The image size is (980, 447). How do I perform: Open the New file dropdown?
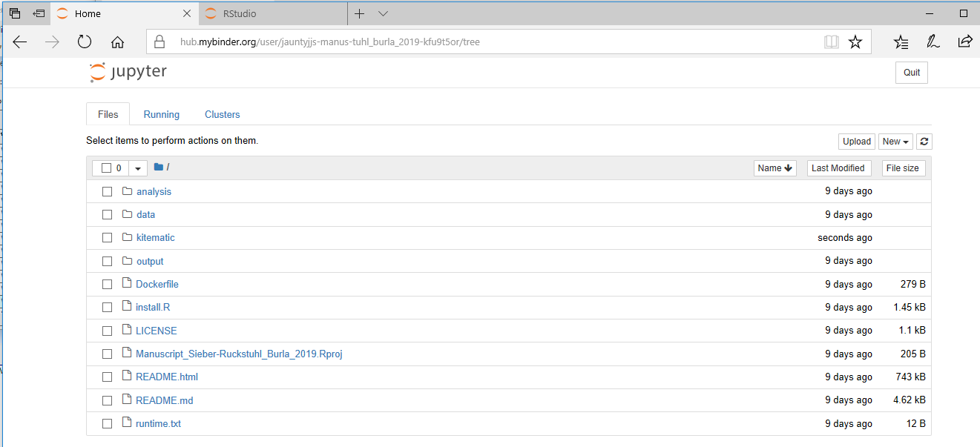(x=895, y=141)
